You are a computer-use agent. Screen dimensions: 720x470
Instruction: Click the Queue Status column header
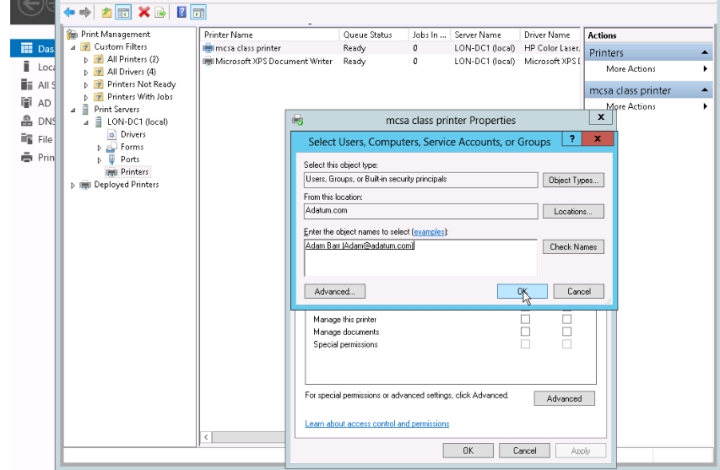[367, 35]
